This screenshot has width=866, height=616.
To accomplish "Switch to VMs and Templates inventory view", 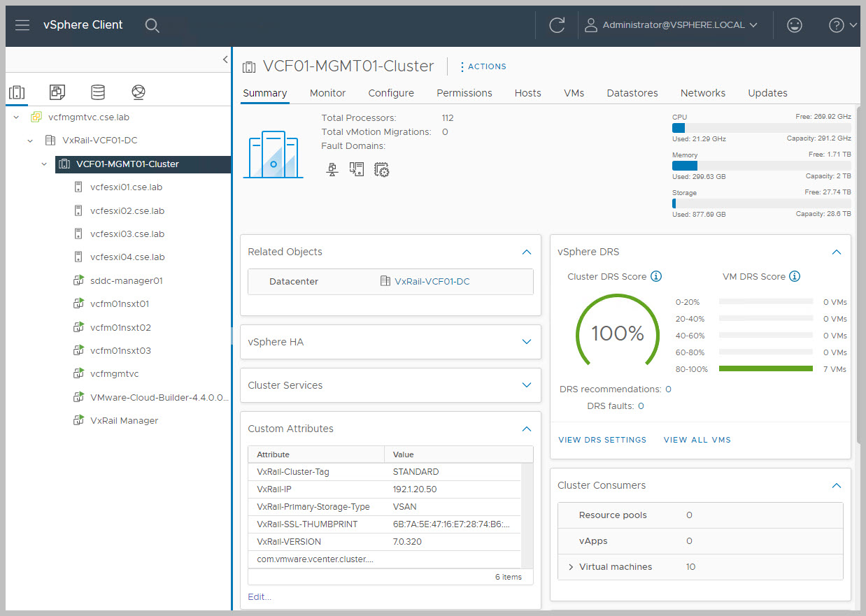I will 57,92.
